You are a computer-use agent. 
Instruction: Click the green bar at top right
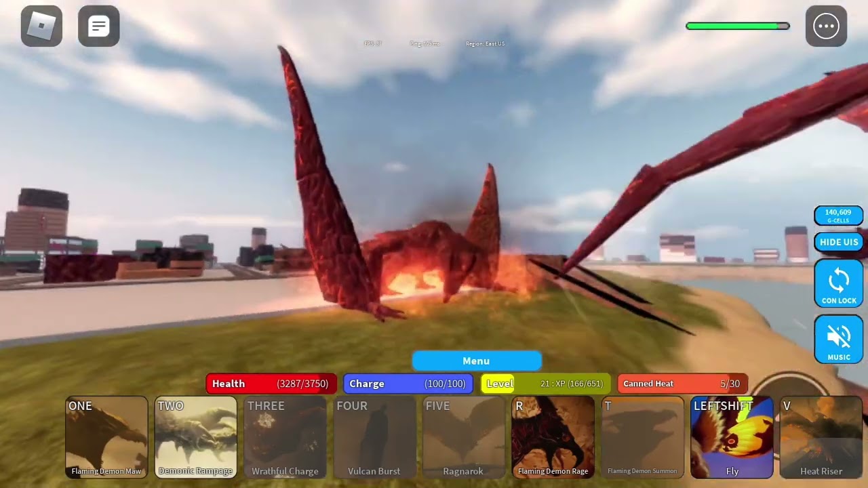[738, 26]
